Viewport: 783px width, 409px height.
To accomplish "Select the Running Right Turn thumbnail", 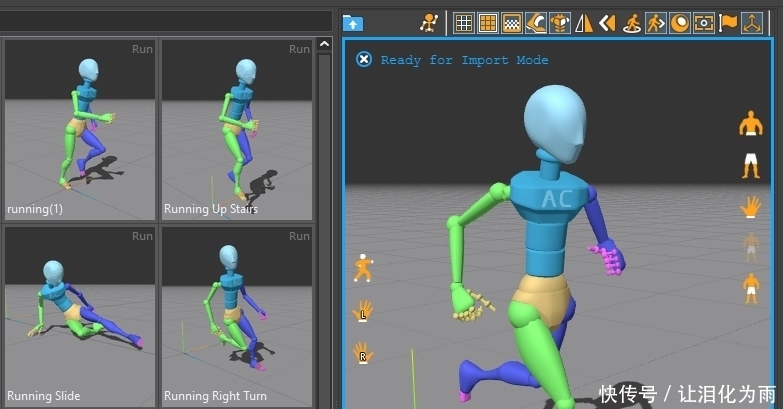I will coord(237,317).
